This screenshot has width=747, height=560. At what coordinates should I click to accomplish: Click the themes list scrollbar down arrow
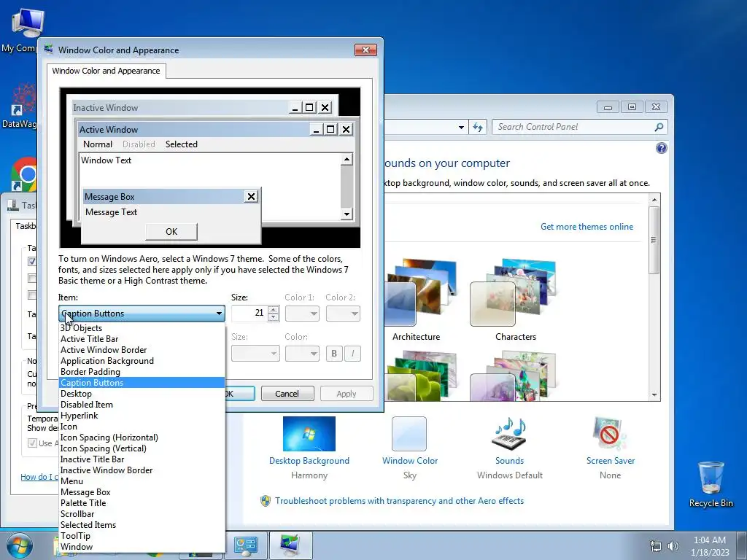coord(654,394)
